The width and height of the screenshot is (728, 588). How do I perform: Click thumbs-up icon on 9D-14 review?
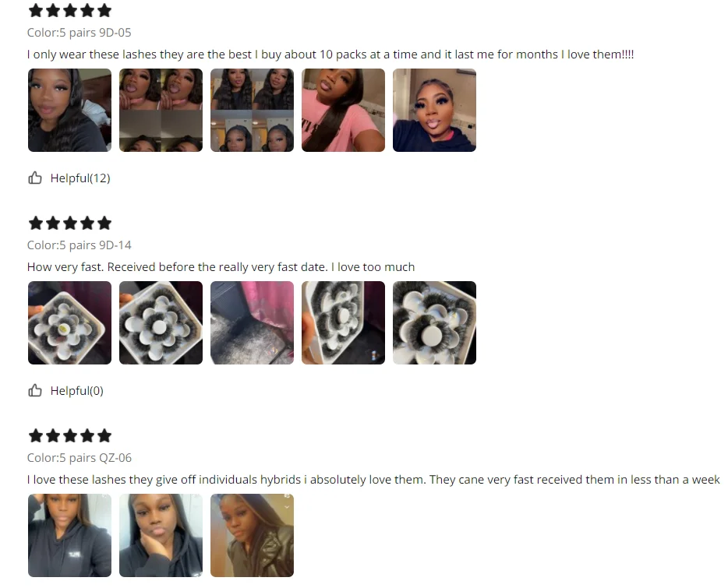click(x=35, y=390)
